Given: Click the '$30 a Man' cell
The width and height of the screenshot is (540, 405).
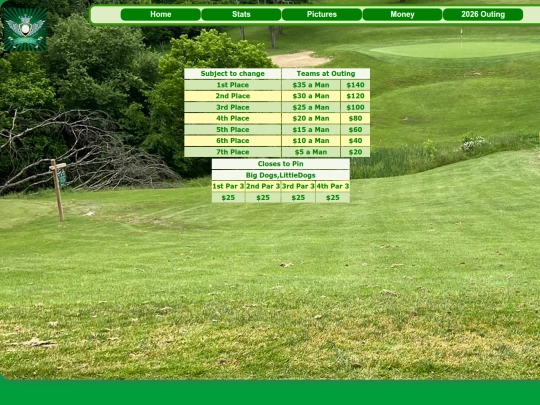Looking at the screenshot, I should click(x=311, y=96).
